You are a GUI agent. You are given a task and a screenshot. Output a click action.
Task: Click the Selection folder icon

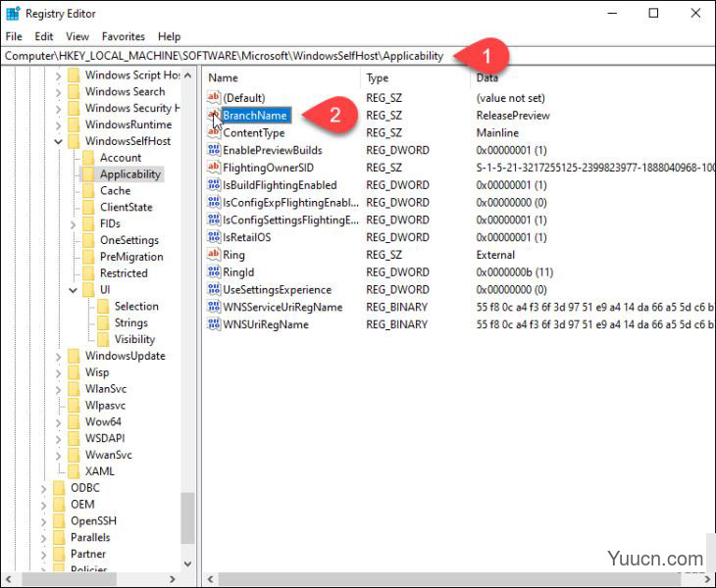point(103,306)
